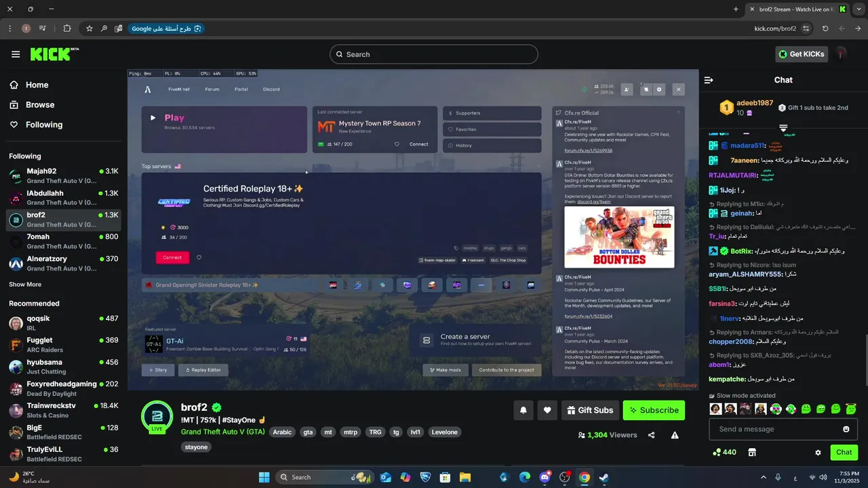The width and height of the screenshot is (868, 488).
Task: Open Chrome's new tab plus button
Action: 736,9
